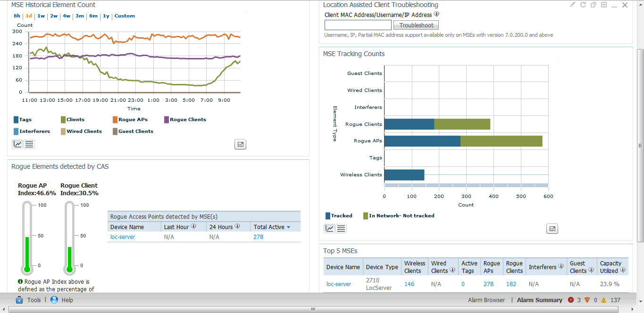The height and width of the screenshot is (313, 644).
Task: Edit the Location Assisted Troubleshooting dashlet
Action: pos(573,5)
